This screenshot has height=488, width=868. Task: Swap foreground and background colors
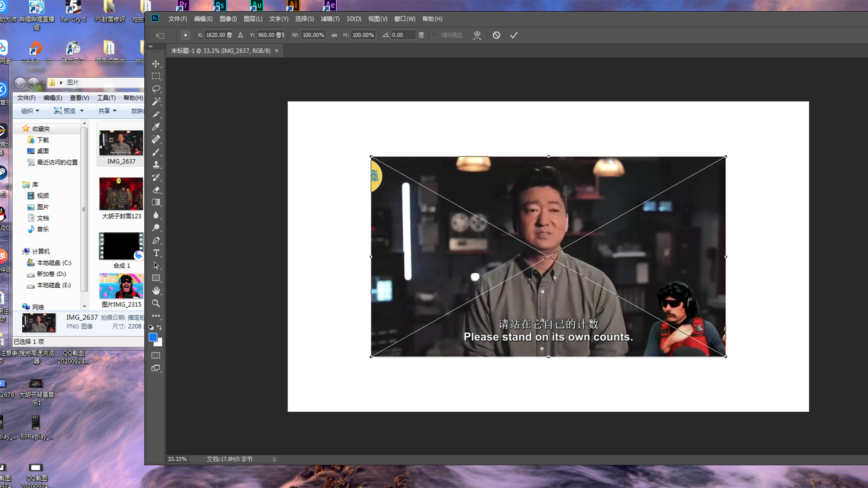(x=159, y=328)
